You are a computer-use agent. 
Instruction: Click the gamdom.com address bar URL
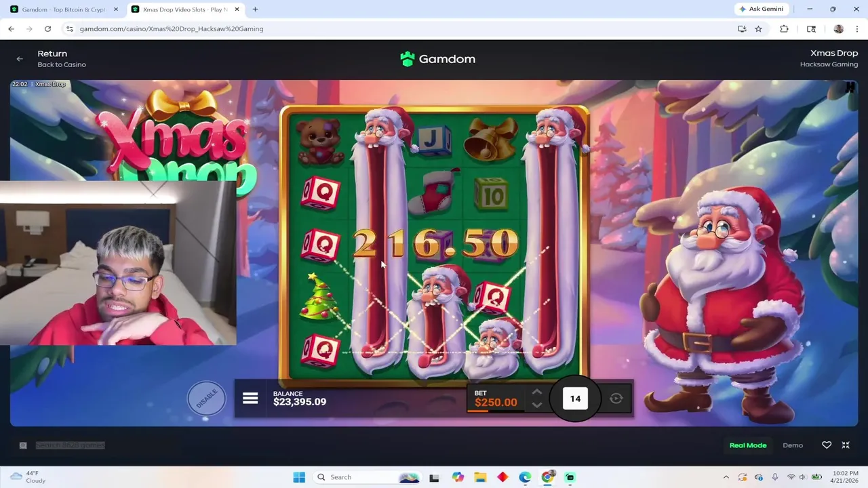coord(172,29)
